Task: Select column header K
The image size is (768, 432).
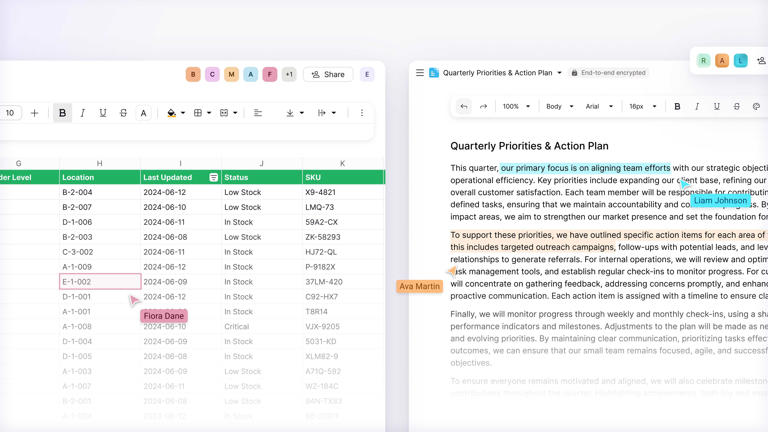Action: click(x=342, y=163)
